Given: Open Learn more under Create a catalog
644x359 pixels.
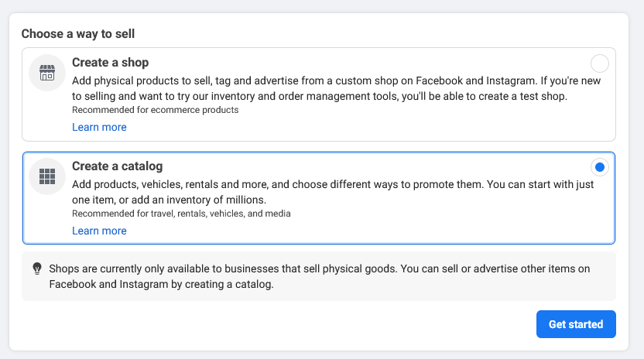Looking at the screenshot, I should [99, 231].
